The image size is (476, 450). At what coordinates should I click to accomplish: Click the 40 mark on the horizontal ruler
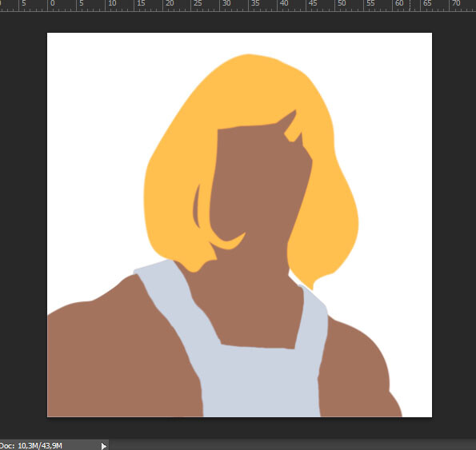tap(284, 3)
